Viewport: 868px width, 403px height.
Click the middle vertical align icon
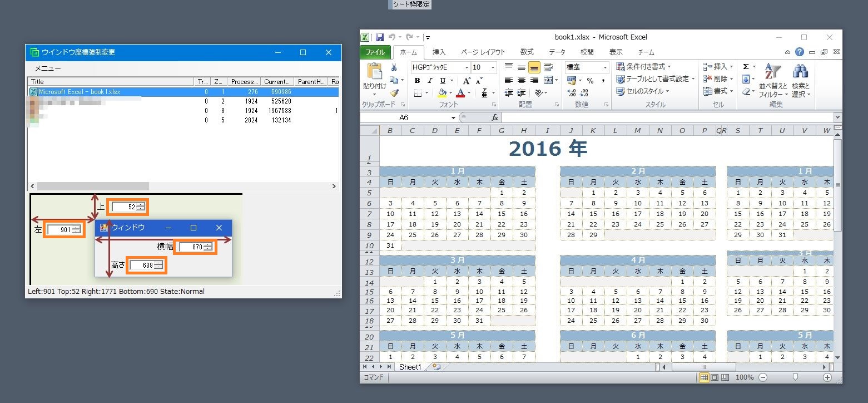click(x=521, y=67)
